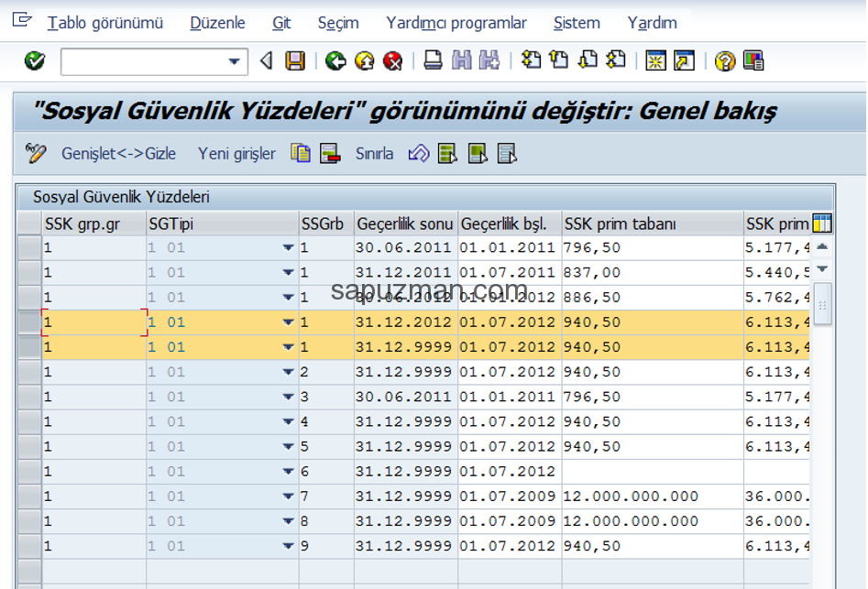868x589 pixels.
Task: Click the left triangle beside command field
Action: 267,60
